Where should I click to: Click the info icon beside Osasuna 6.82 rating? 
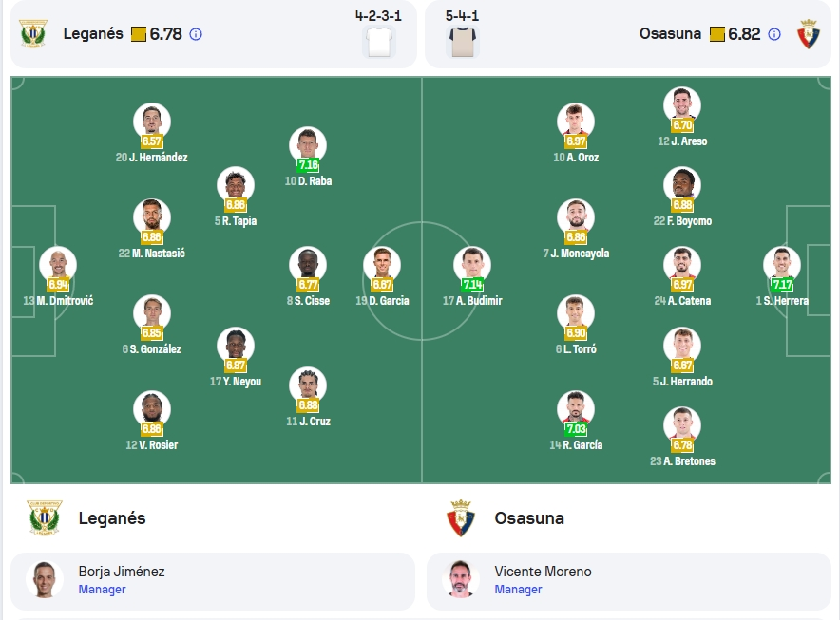pyautogui.click(x=774, y=34)
